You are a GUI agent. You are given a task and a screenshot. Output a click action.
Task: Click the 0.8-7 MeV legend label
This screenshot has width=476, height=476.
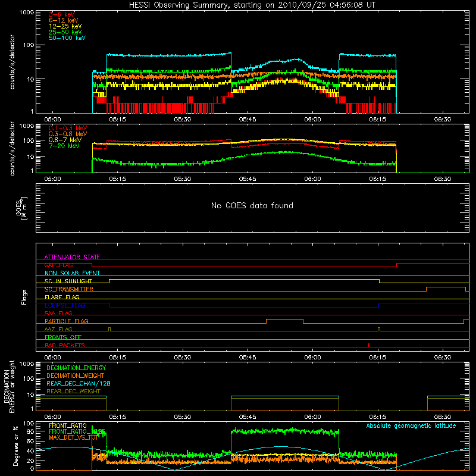(x=65, y=140)
